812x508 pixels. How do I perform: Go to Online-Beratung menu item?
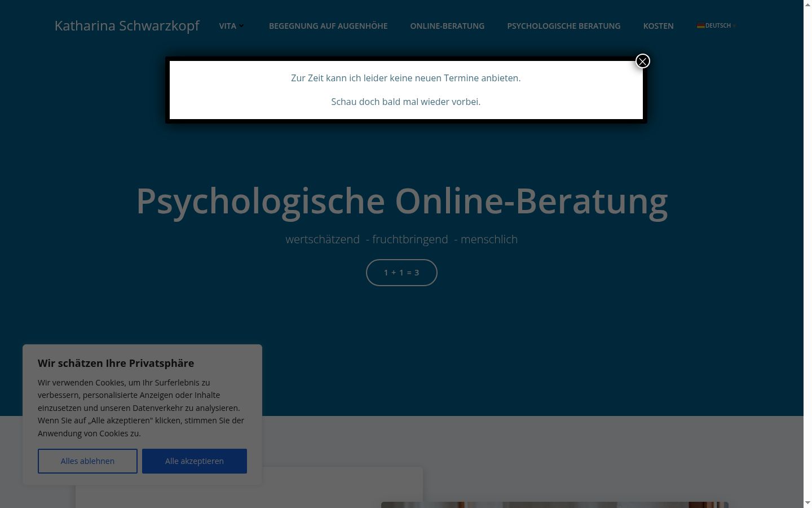[447, 26]
